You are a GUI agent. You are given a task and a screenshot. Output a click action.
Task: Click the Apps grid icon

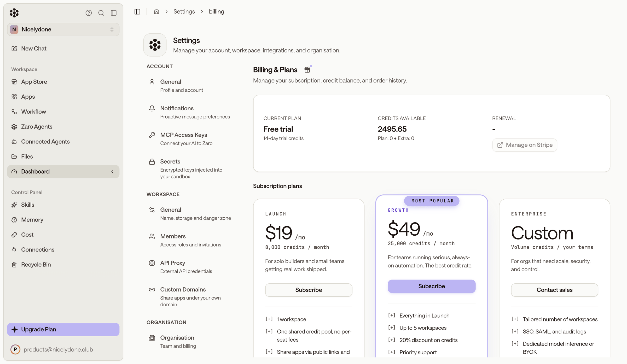(14, 97)
